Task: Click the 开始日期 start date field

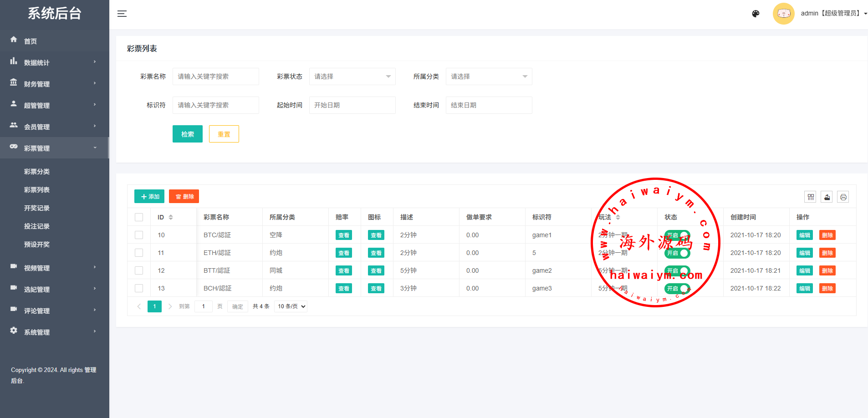Action: click(x=352, y=105)
